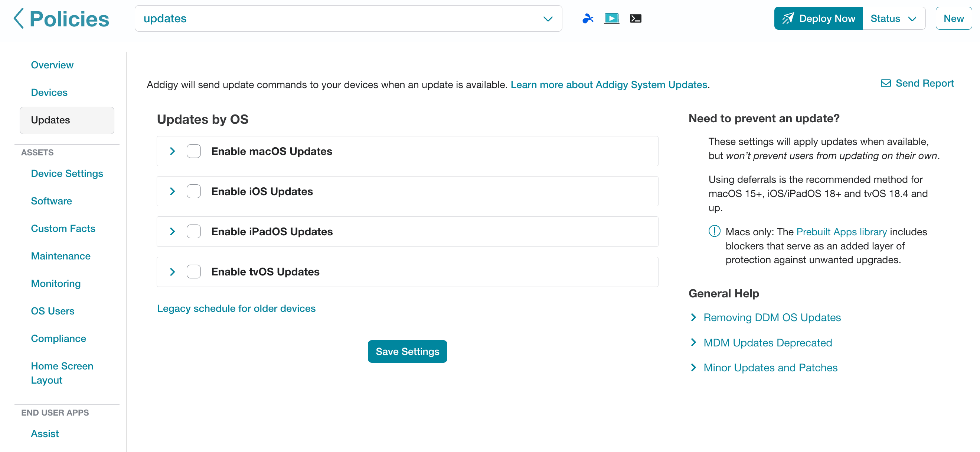Screen dimensions: 980x452
Task: Open the LiveTerminal icon
Action: [x=635, y=18]
